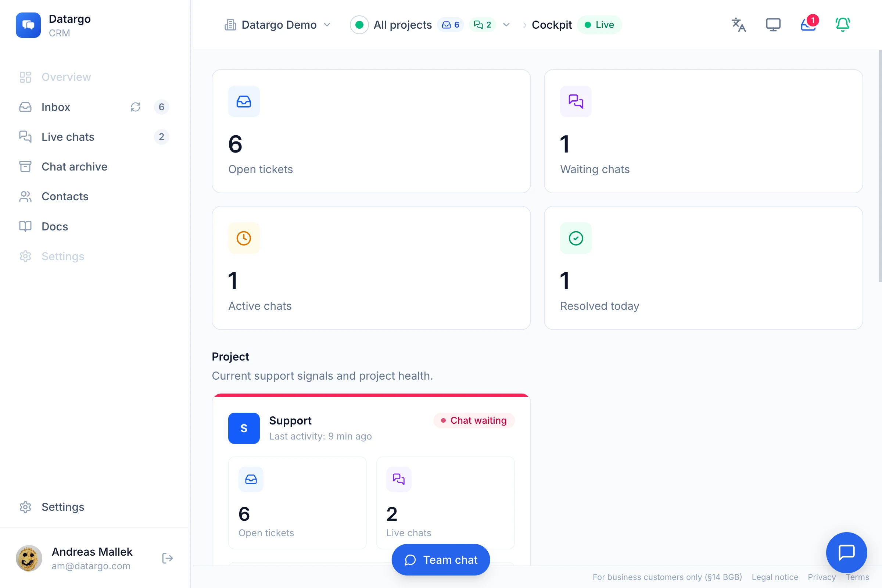Screen dimensions: 882x588
Task: Click the am@datargo.com email text
Action: point(91,566)
